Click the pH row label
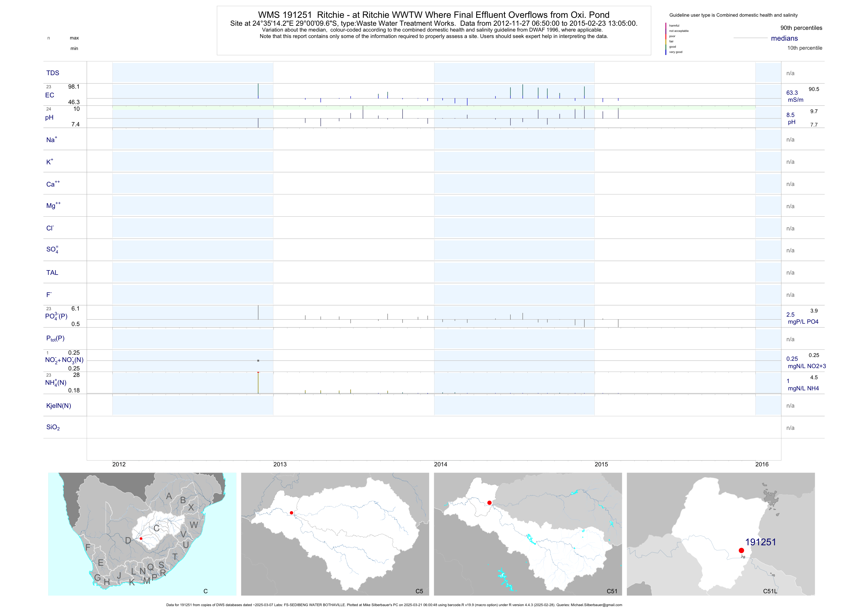 (x=49, y=118)
